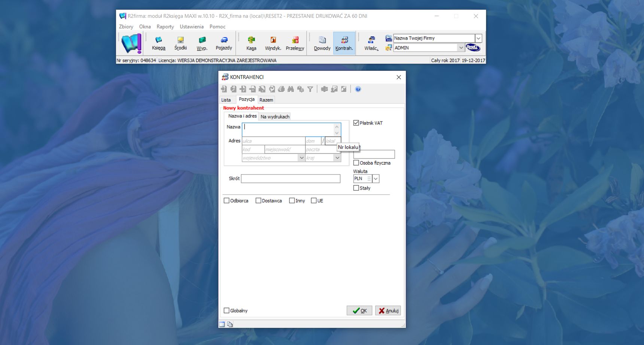
Task: Click the funnel filter icon
Action: click(310, 89)
